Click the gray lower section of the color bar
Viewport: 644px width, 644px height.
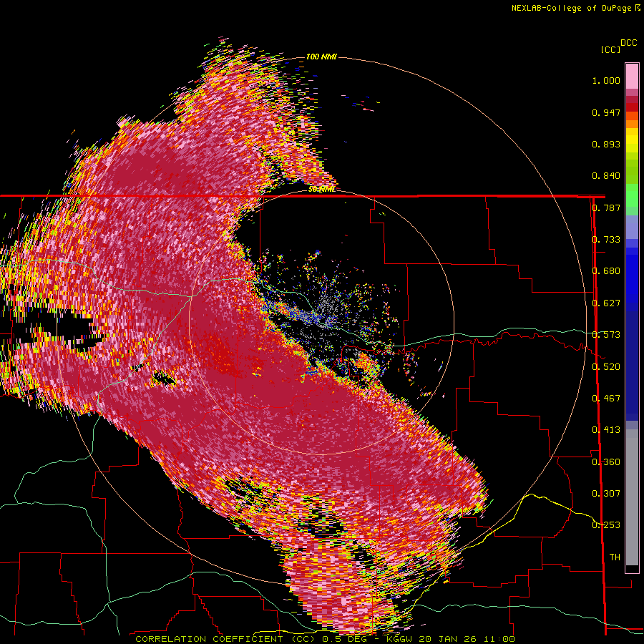click(632, 497)
